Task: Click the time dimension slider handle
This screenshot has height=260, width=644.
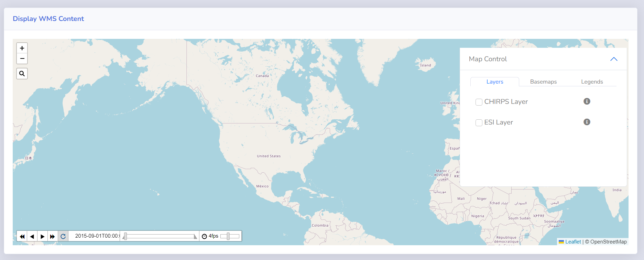Action: tap(125, 236)
